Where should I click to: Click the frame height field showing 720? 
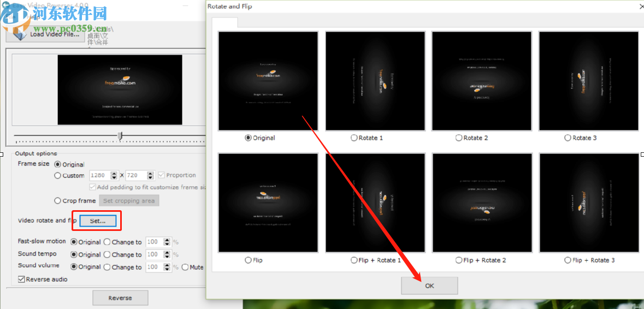pyautogui.click(x=136, y=176)
